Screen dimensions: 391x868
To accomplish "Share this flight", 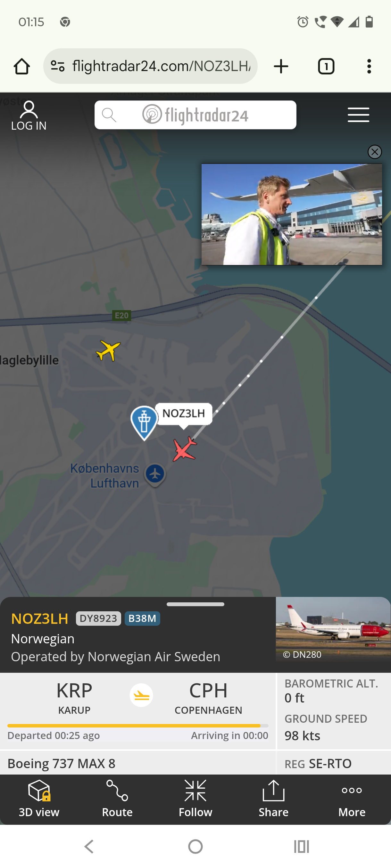I will (274, 799).
